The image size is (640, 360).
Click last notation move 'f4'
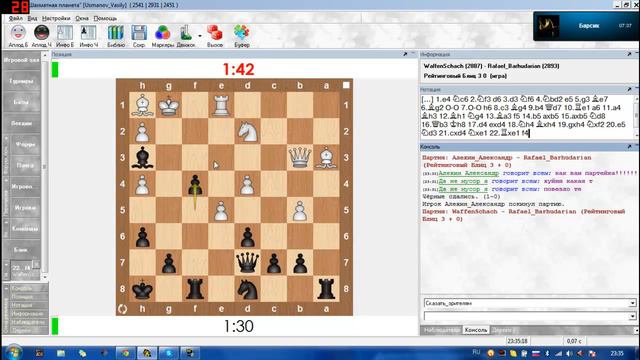pos(524,133)
